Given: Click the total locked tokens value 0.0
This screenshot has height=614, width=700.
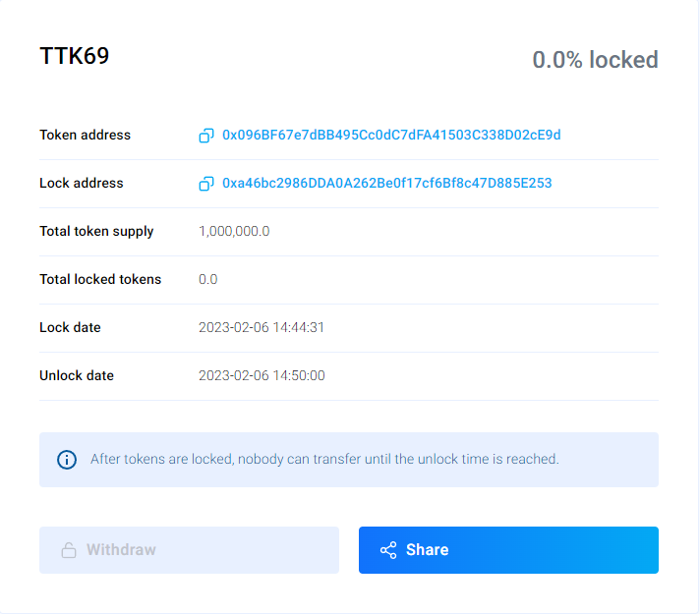Looking at the screenshot, I should [x=208, y=279].
